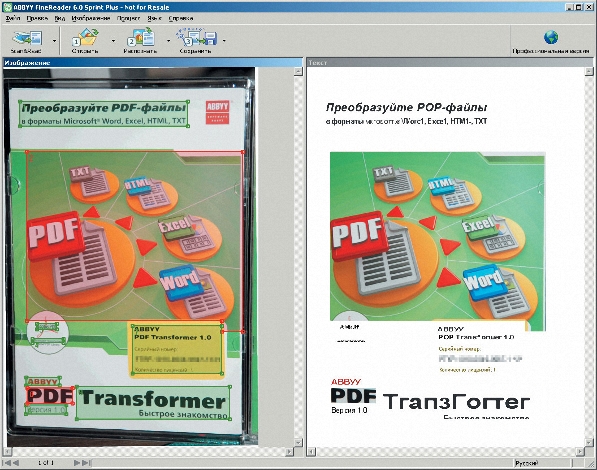Viewport: 597px width, 470px height.
Task: Click the up arrow of the text pane scrollbar
Action: [589, 72]
